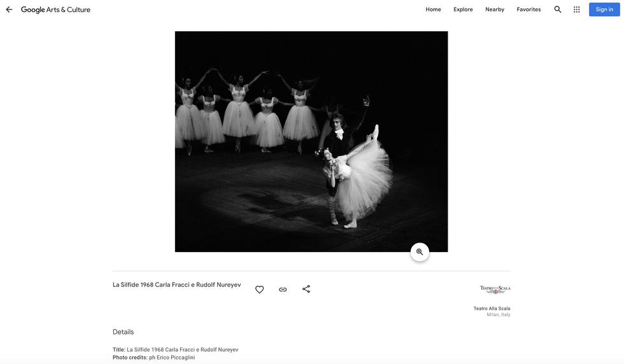Open the Favorites section
The height and width of the screenshot is (364, 624).
click(528, 10)
